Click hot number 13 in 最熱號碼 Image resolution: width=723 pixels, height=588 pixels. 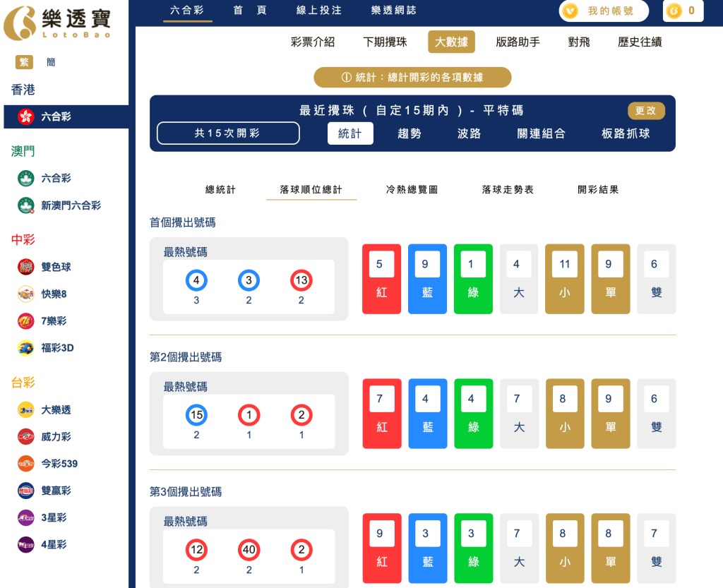click(x=301, y=280)
